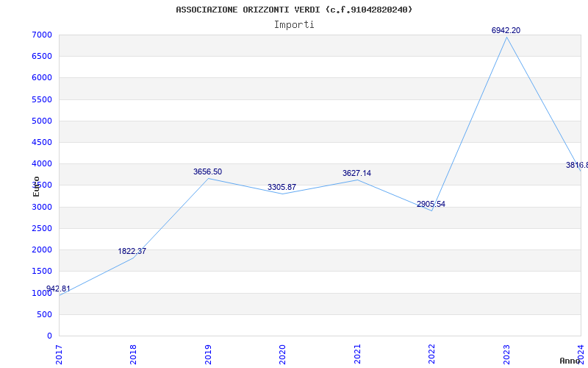Click the 1500 y-axis tick label
The height and width of the screenshot is (368, 588).
[42, 271]
